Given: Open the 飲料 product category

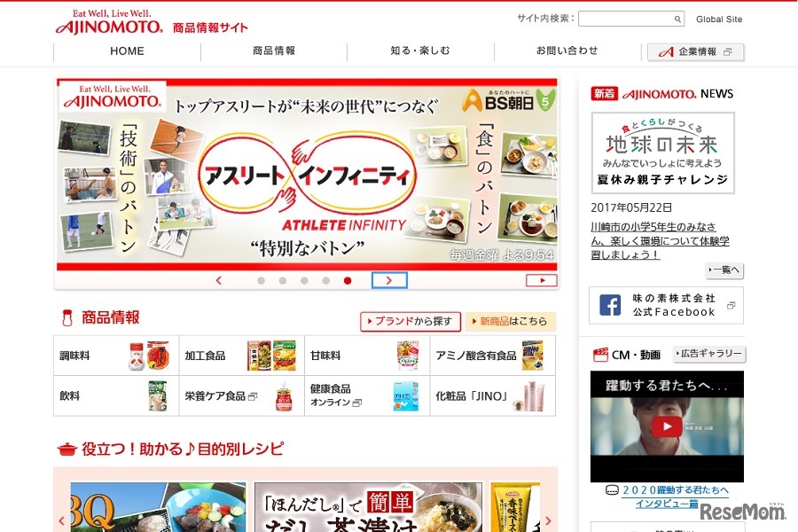Looking at the screenshot, I should click(116, 396).
